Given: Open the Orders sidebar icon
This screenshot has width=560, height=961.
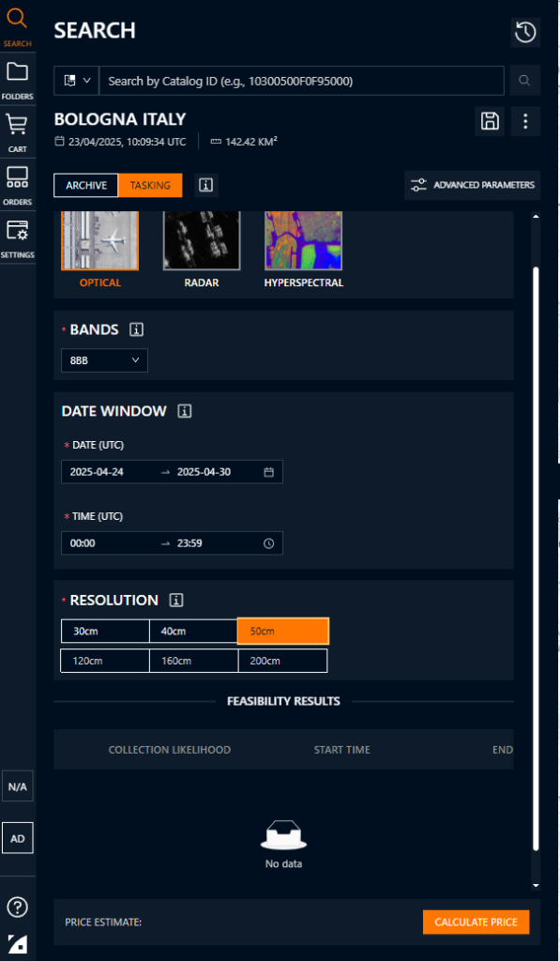Looking at the screenshot, I should [18, 185].
